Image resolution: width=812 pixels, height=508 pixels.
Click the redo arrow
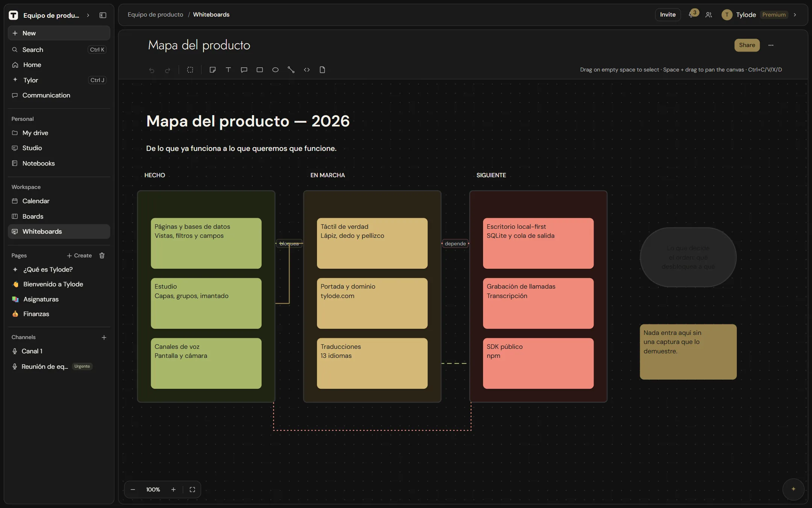click(x=168, y=70)
